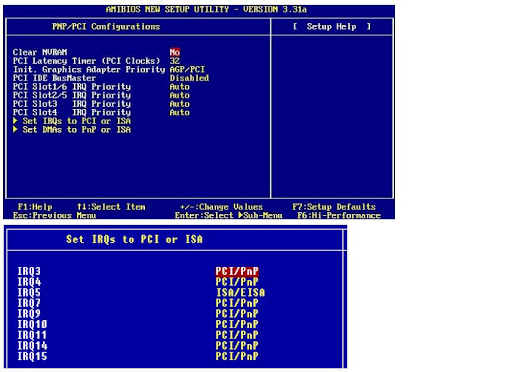Viewport: 512px width, 372px height.
Task: Change the PCI/PnP value for IRQ15
Action: (237, 356)
